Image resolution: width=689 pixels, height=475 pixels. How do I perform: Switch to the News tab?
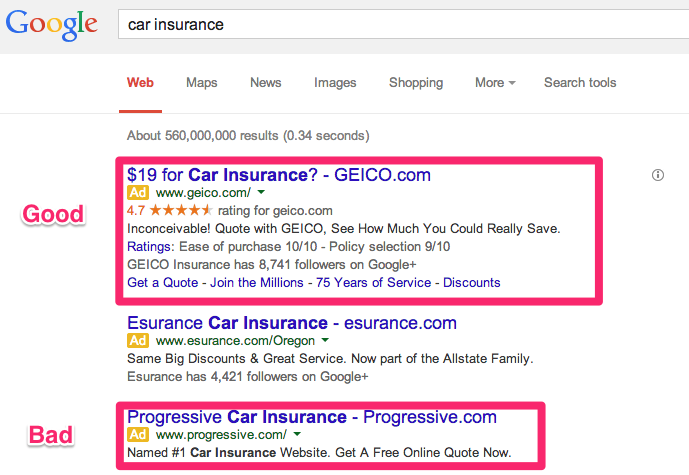[x=265, y=83]
